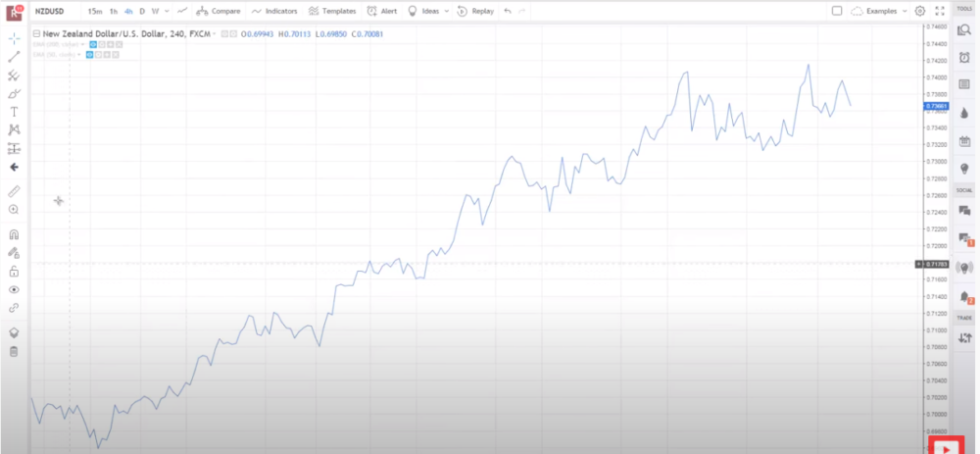Open chart settings gear
The width and height of the screenshot is (980, 454).
point(920,11)
